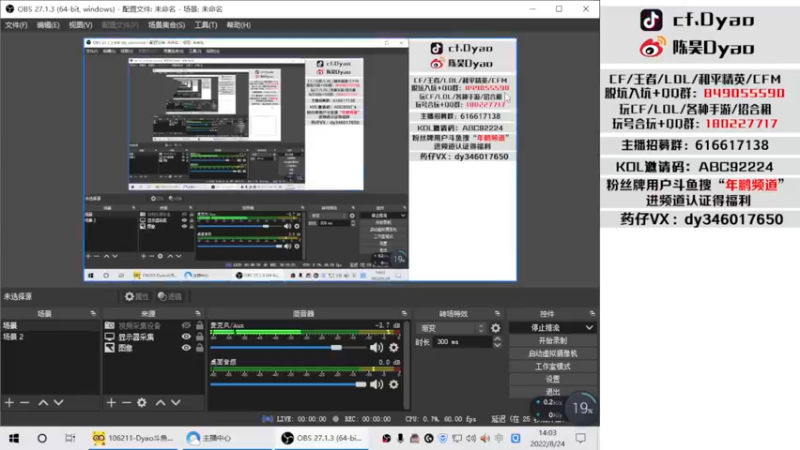Screen dimensions: 800x450
Task: Move source up in 来源 panel
Action: 160,403
